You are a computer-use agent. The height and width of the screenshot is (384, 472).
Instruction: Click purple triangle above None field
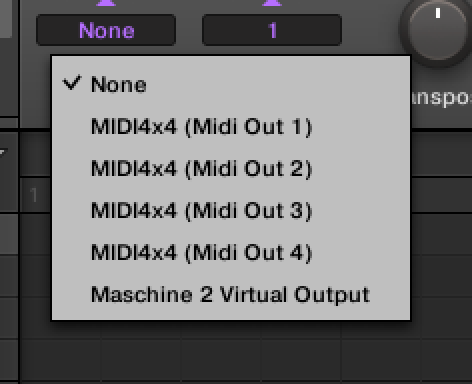pyautogui.click(x=106, y=3)
